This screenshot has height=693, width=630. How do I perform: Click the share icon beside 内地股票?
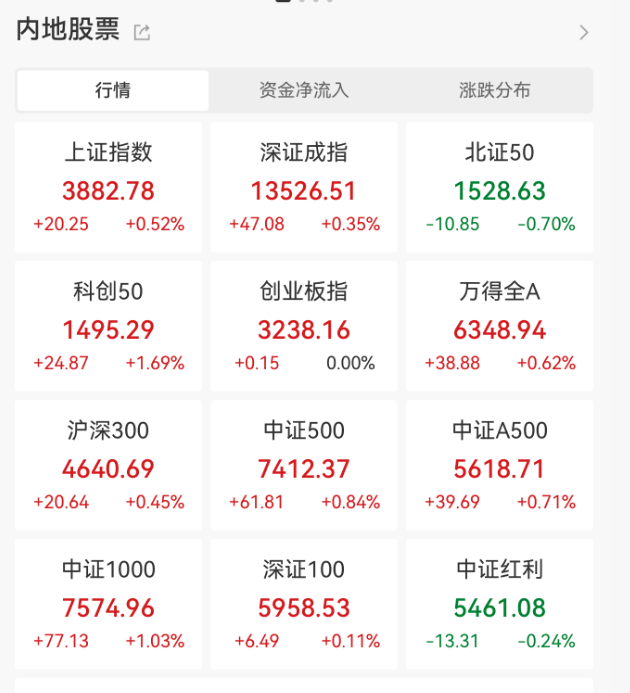[142, 32]
